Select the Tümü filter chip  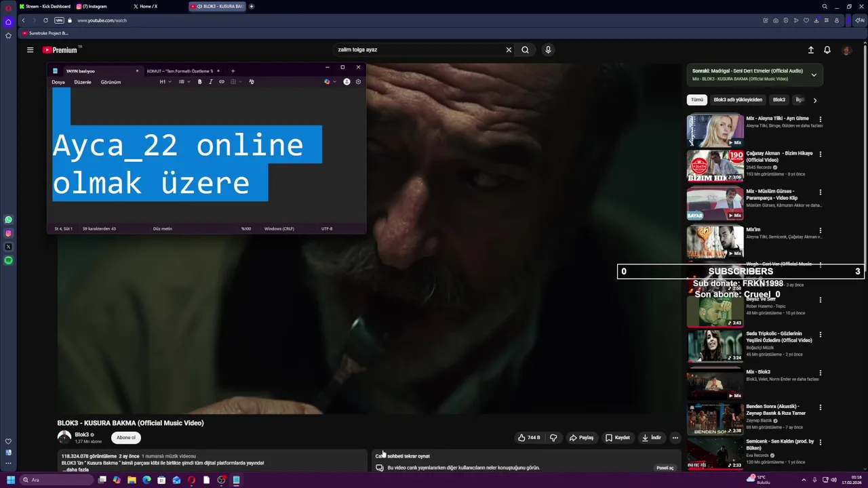(697, 100)
